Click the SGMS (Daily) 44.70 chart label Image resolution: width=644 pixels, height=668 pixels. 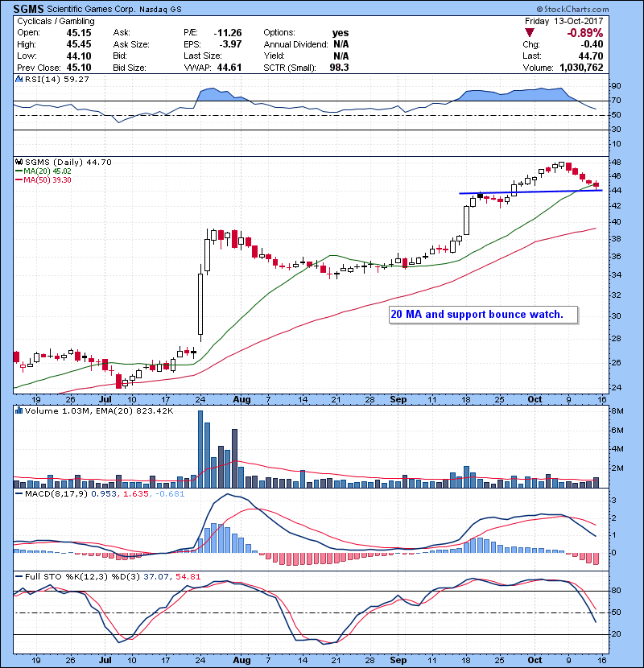pyautogui.click(x=68, y=162)
